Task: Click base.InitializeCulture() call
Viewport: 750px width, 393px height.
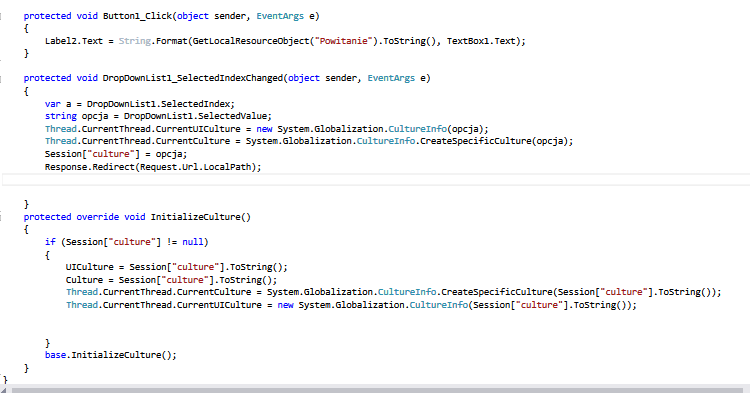Action: click(110, 355)
